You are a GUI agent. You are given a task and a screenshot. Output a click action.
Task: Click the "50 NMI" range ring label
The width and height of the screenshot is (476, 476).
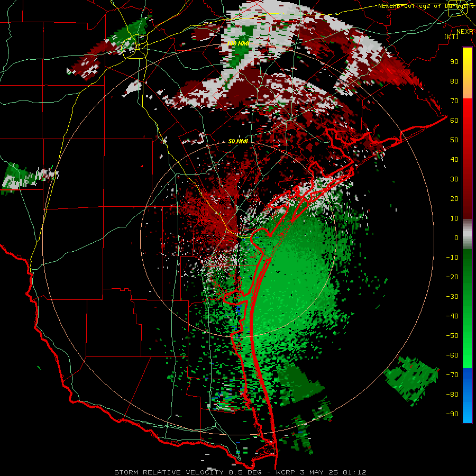click(x=238, y=141)
